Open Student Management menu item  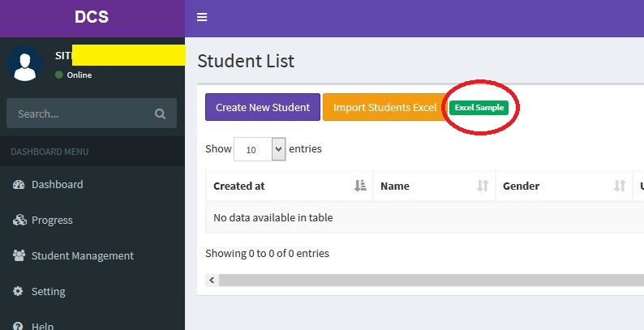point(82,256)
